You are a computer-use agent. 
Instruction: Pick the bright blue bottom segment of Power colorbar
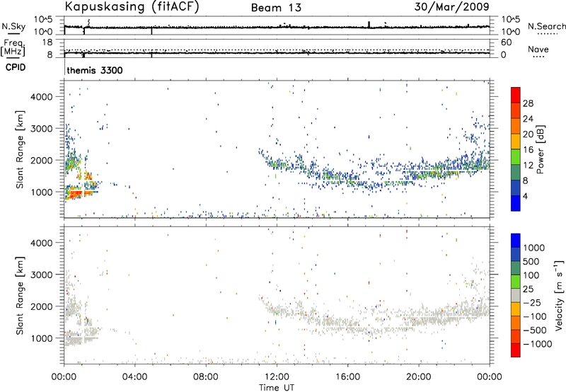pyautogui.click(x=516, y=203)
